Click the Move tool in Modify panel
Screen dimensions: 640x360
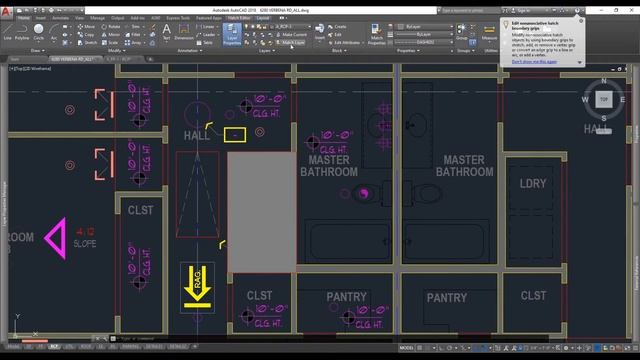pyautogui.click(x=86, y=27)
